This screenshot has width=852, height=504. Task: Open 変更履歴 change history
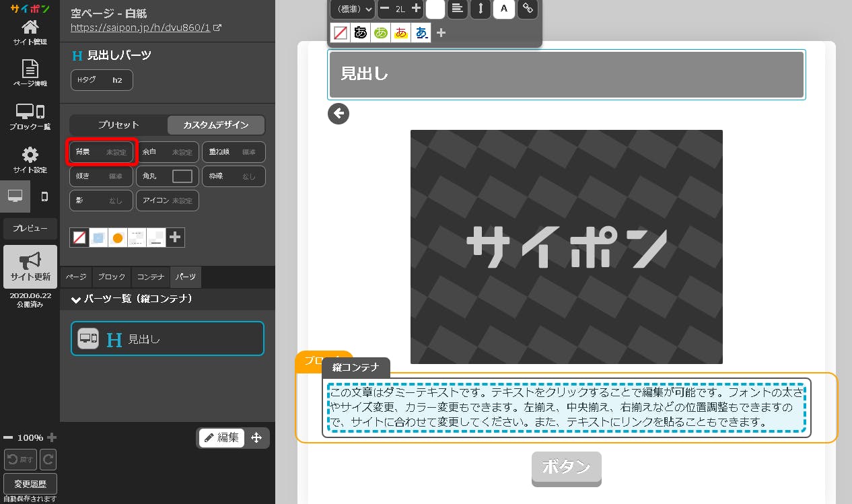30,484
